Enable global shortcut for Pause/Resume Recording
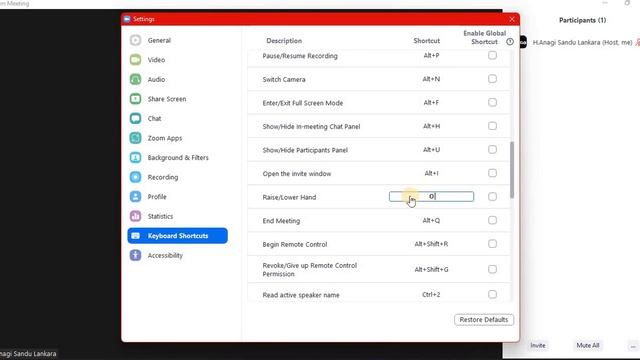This screenshot has height=360, width=640. click(492, 55)
